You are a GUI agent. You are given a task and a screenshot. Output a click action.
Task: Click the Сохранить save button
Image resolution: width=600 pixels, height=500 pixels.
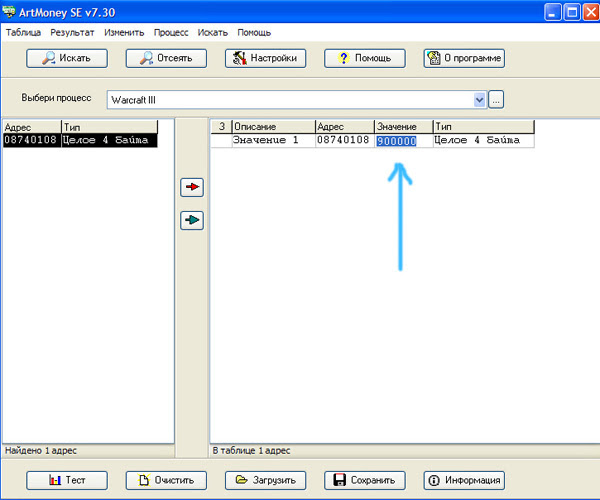pos(365,480)
